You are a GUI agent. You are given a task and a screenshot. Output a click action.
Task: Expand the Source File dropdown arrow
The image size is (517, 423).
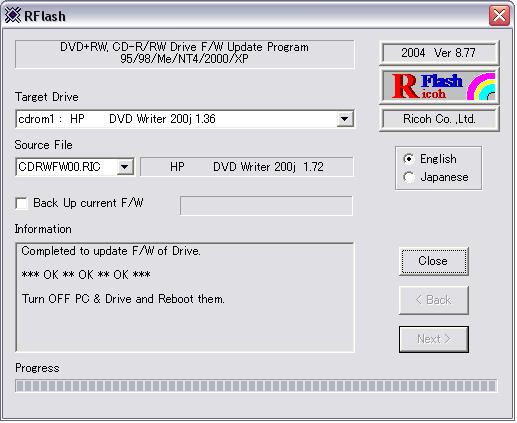[x=125, y=167]
